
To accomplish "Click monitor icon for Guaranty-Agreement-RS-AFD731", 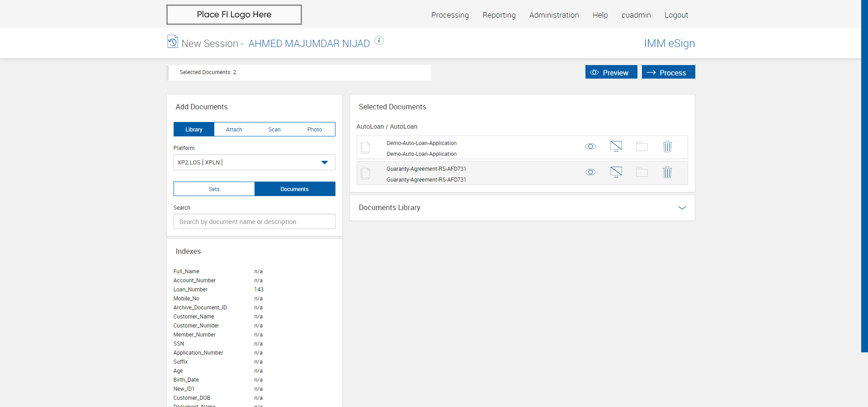I will (x=616, y=173).
